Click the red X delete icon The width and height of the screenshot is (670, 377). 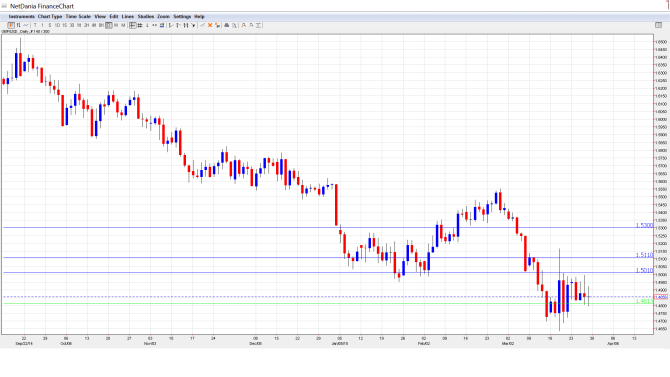[210, 26]
